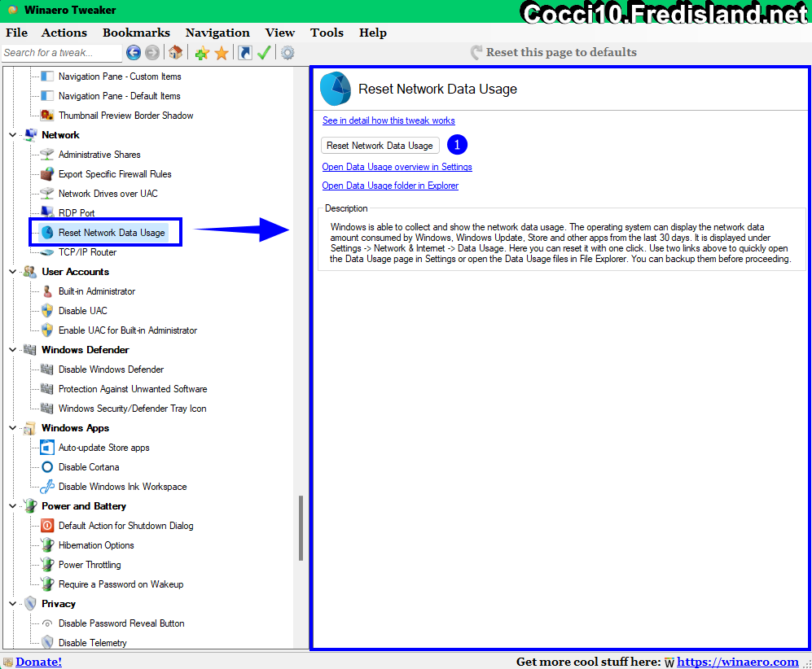The width and height of the screenshot is (812, 669).
Task: Click the Default Action for Shutdown Dialog icon
Action: [x=47, y=526]
